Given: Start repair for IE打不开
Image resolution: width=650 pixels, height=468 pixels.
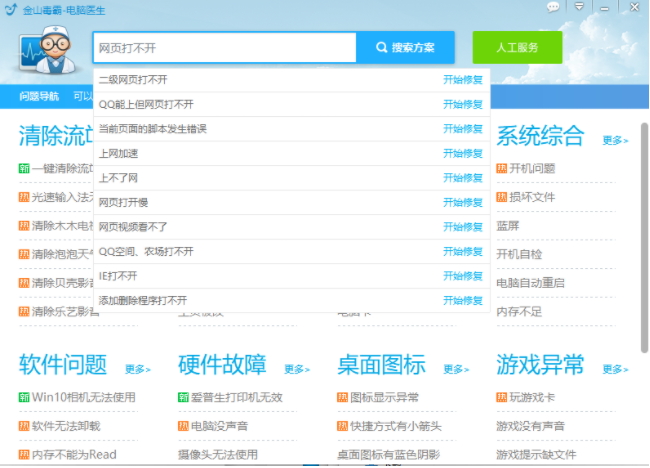Looking at the screenshot, I should [x=463, y=276].
